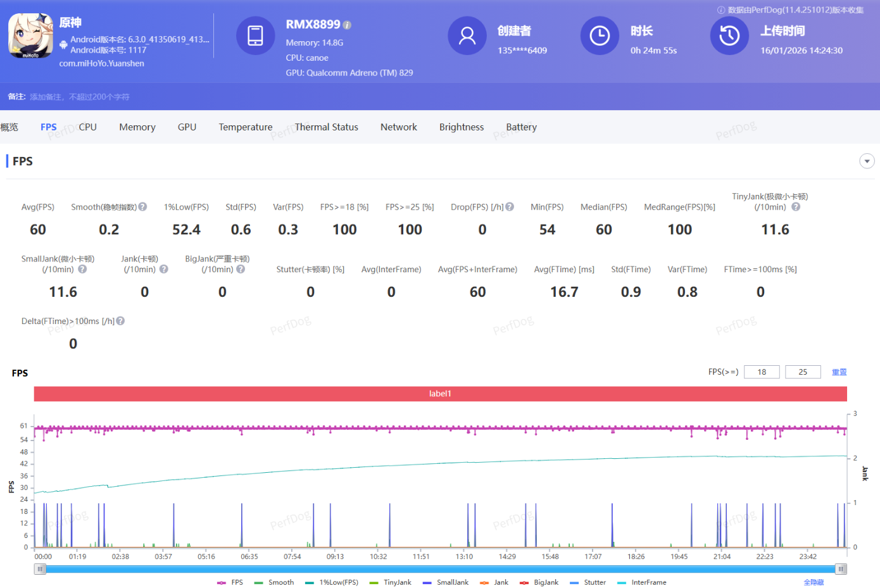The image size is (880, 588).
Task: Select the red label1 bar
Action: click(x=440, y=394)
